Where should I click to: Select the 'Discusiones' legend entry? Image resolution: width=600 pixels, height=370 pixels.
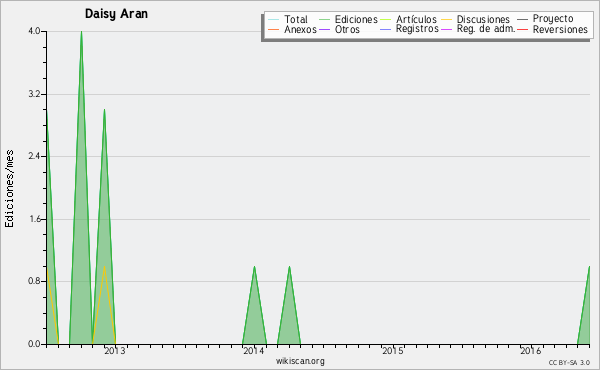(476, 19)
